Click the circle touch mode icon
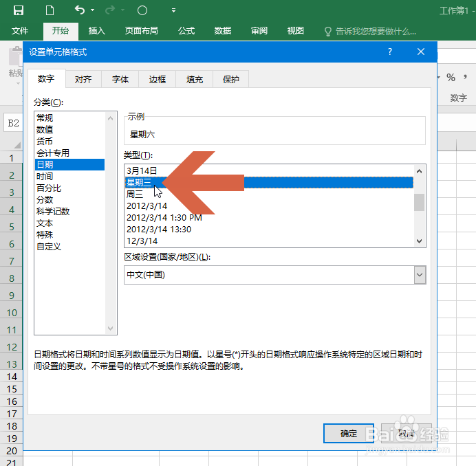 point(142,10)
